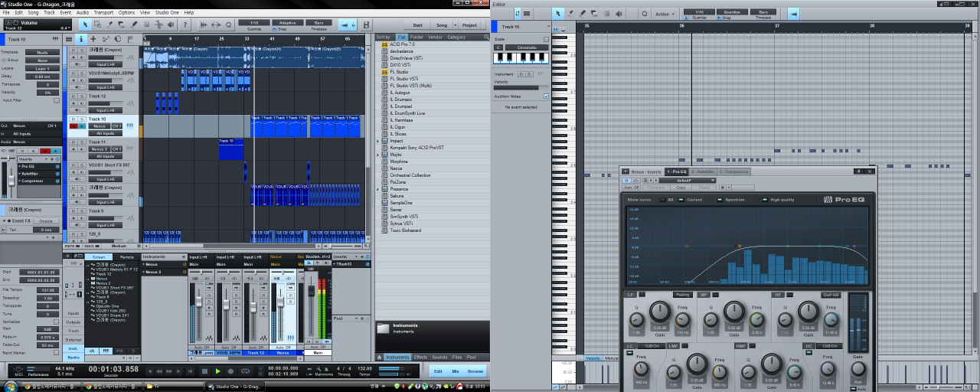Select Paint pencil tool in Editor toolbar
This screenshot has width=980, height=392.
click(583, 14)
